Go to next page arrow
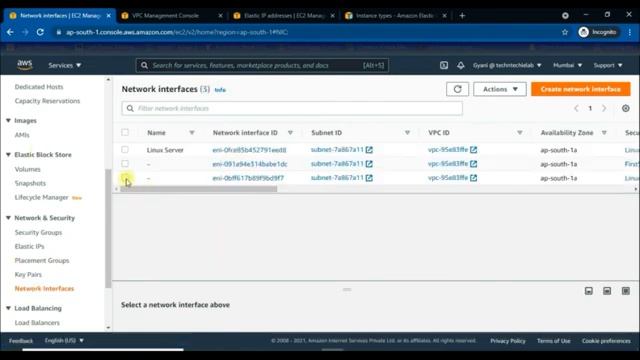The width and height of the screenshot is (640, 360). click(x=604, y=108)
